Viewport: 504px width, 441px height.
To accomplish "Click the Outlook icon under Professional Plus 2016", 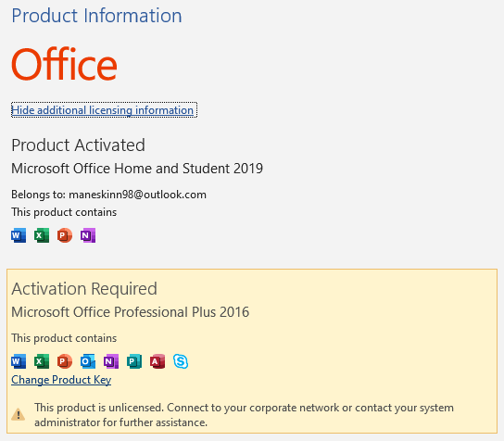I will tap(88, 361).
